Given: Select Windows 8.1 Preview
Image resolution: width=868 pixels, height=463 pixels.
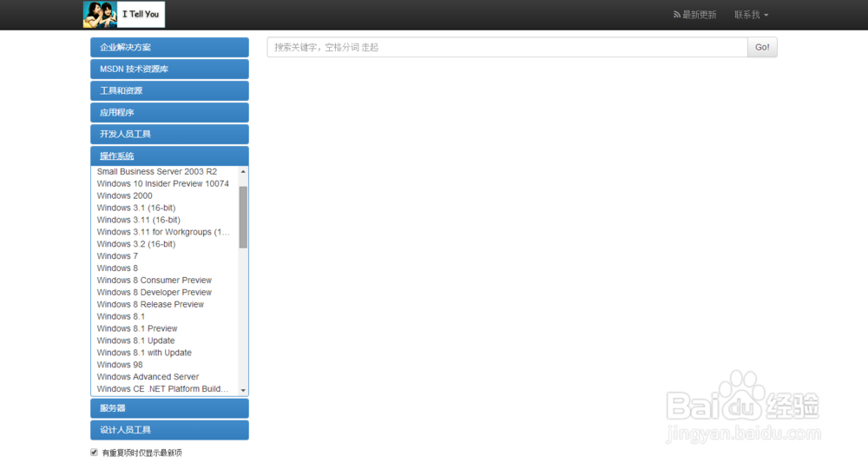Looking at the screenshot, I should click(137, 329).
